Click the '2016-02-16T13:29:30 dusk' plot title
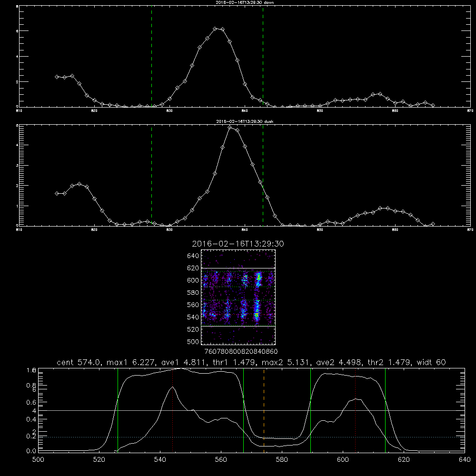The image size is (476, 476). pos(245,121)
